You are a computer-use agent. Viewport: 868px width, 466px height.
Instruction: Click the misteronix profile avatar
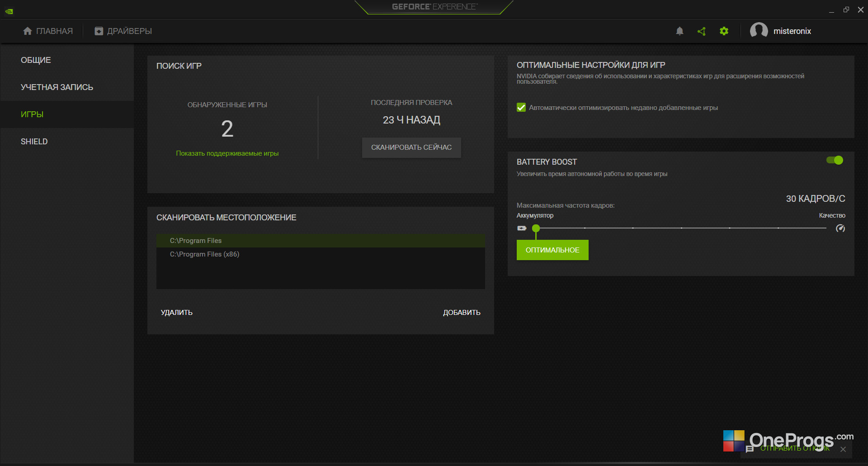(759, 31)
